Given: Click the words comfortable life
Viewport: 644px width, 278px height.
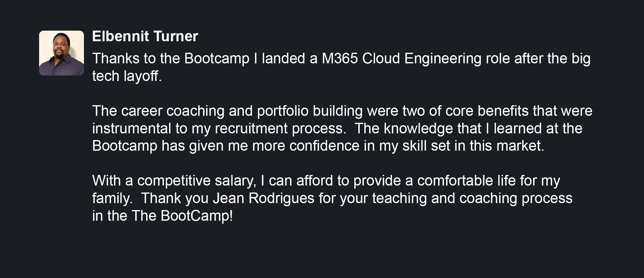Looking at the screenshot, I should tap(467, 181).
